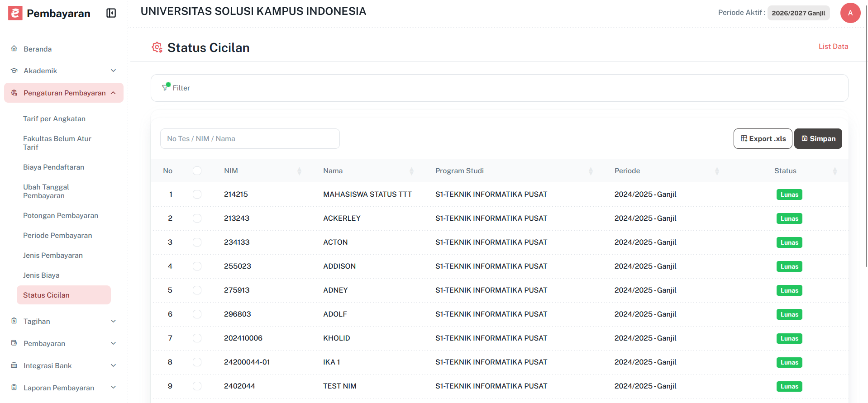Image resolution: width=868 pixels, height=403 pixels.
Task: Click the Filter funnel icon
Action: (x=166, y=87)
